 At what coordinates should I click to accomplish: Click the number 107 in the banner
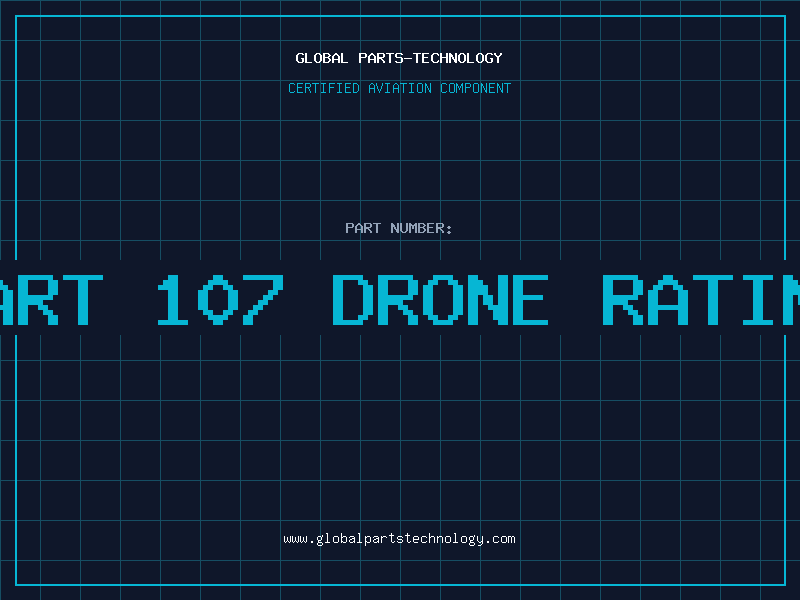[x=217, y=299]
